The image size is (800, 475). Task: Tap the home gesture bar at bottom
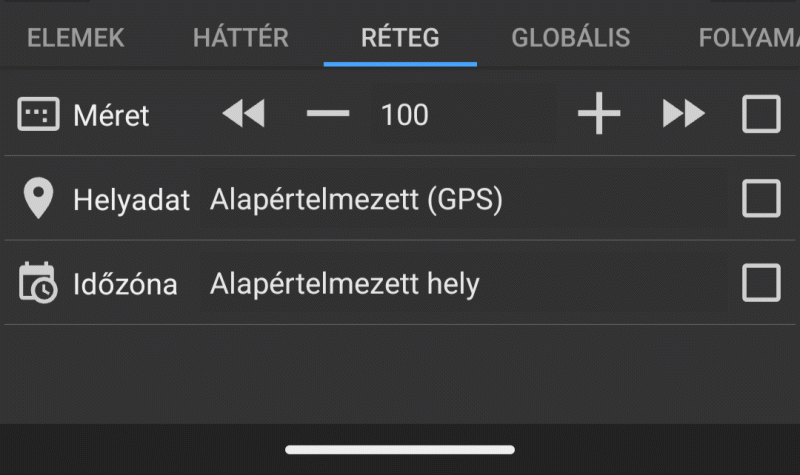click(400, 449)
